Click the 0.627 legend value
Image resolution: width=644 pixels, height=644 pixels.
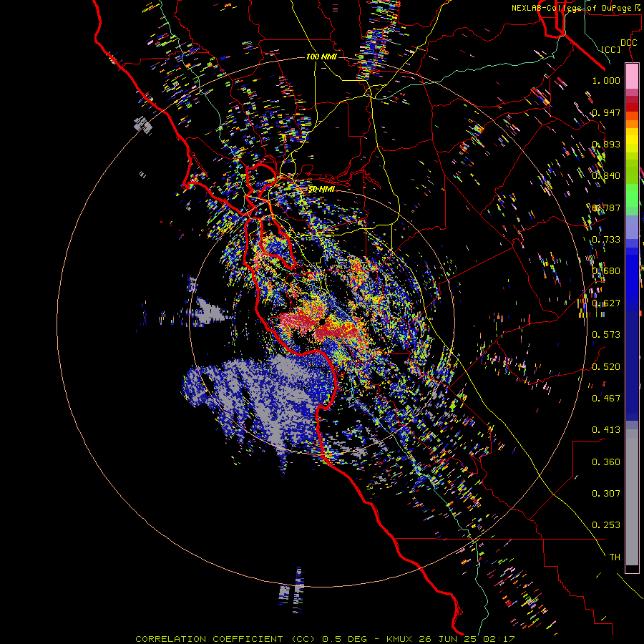pos(606,303)
